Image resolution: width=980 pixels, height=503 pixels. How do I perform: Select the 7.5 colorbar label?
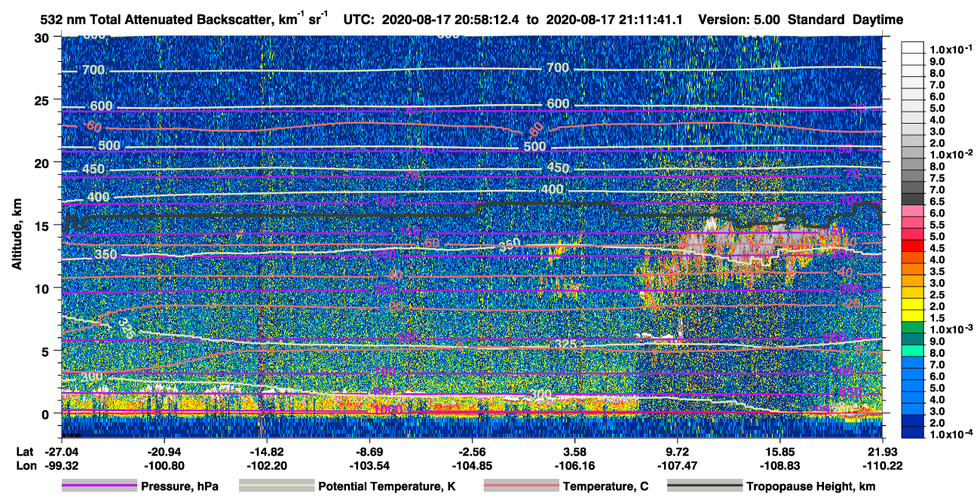click(x=937, y=177)
